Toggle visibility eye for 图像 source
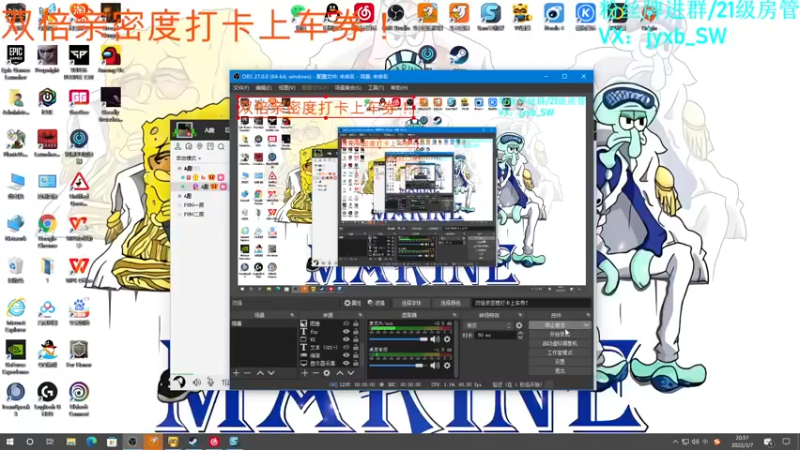The height and width of the screenshot is (450, 800). tap(346, 324)
